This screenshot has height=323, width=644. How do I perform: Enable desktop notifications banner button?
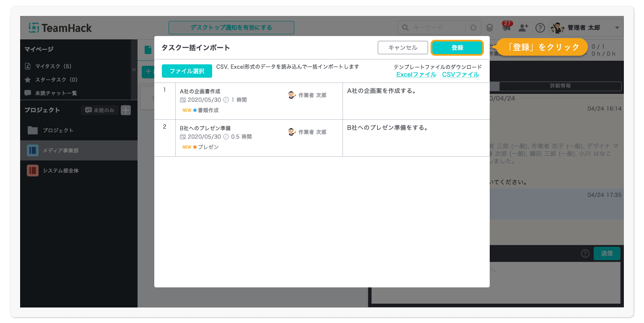pyautogui.click(x=231, y=28)
